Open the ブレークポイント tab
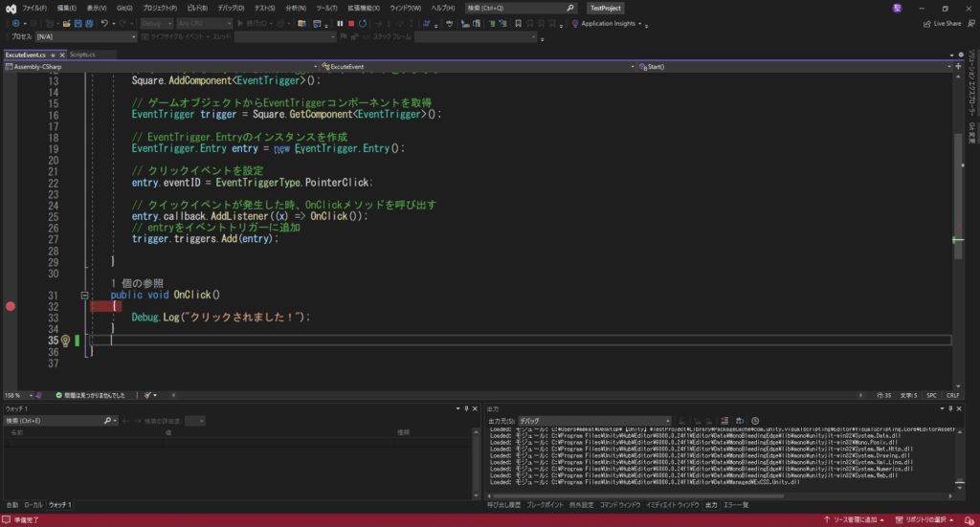Viewport: 980px width, 527px height. (545, 505)
